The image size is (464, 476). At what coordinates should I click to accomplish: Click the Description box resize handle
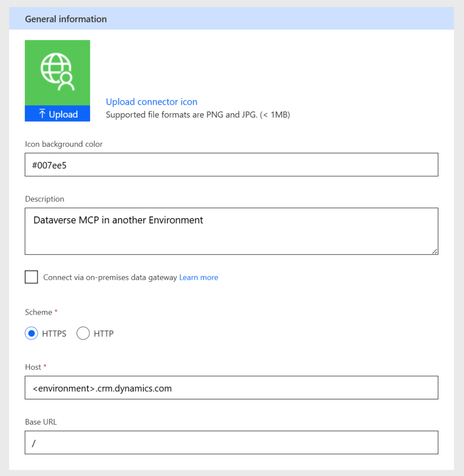(x=434, y=251)
